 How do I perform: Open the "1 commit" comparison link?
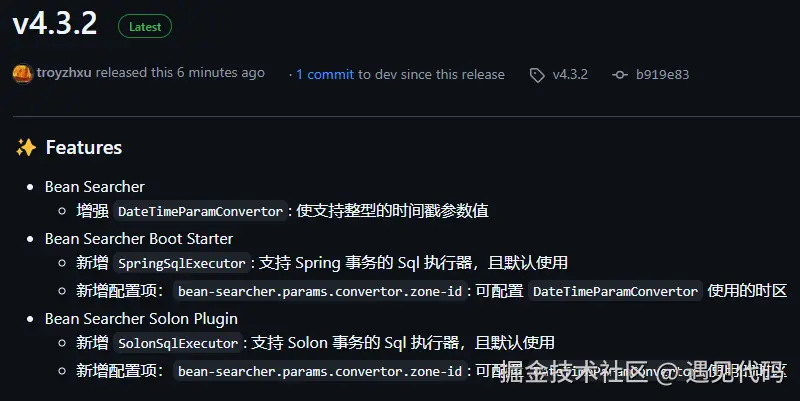click(324, 74)
